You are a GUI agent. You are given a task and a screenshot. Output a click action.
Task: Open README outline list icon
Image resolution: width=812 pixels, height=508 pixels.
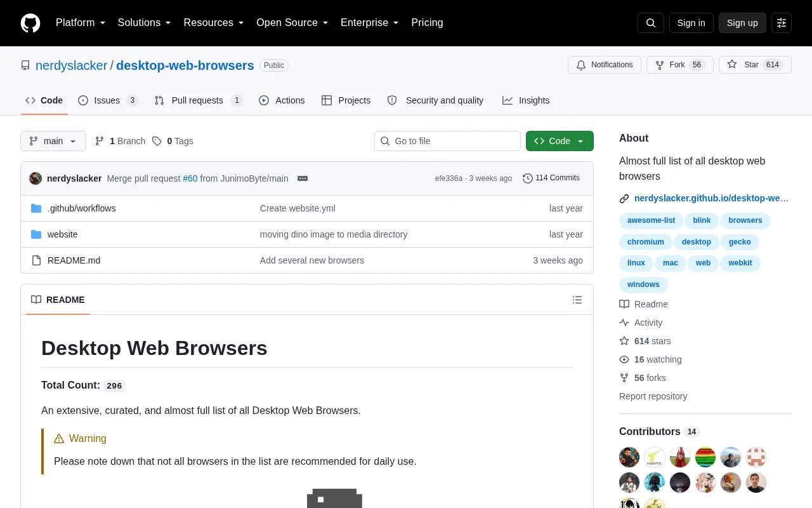pyautogui.click(x=577, y=300)
